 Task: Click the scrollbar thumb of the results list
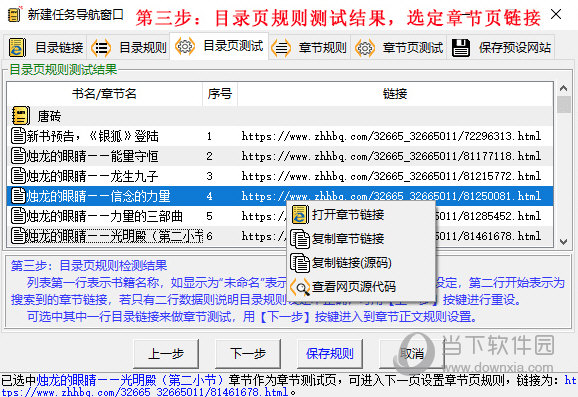click(x=564, y=104)
